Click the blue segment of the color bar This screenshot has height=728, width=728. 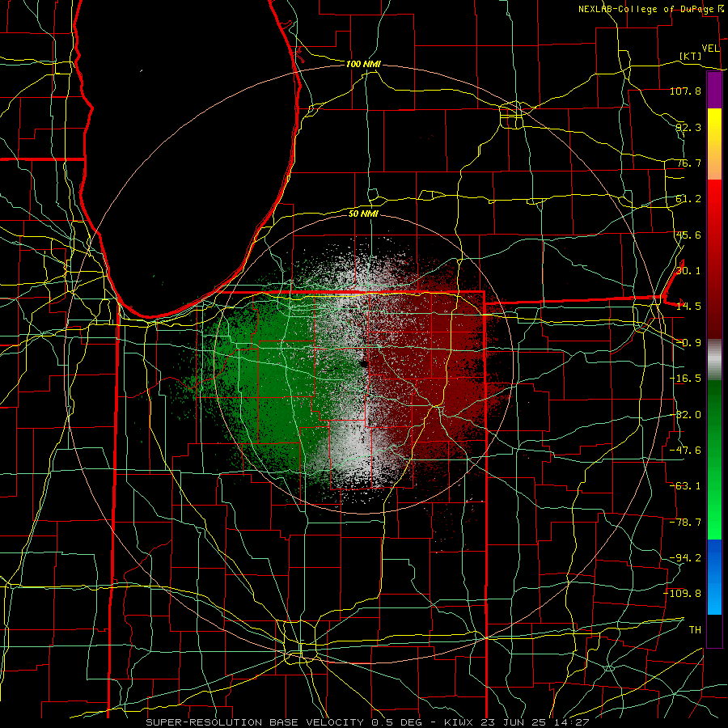point(714,577)
